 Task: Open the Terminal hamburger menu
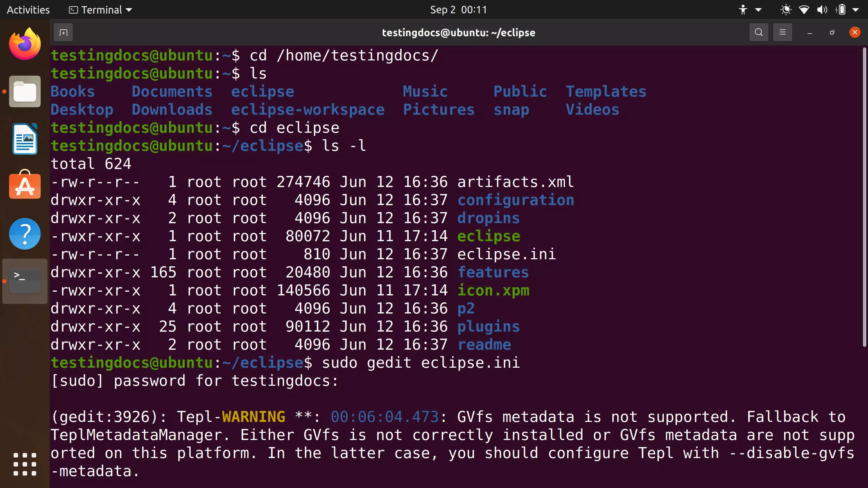coord(782,32)
